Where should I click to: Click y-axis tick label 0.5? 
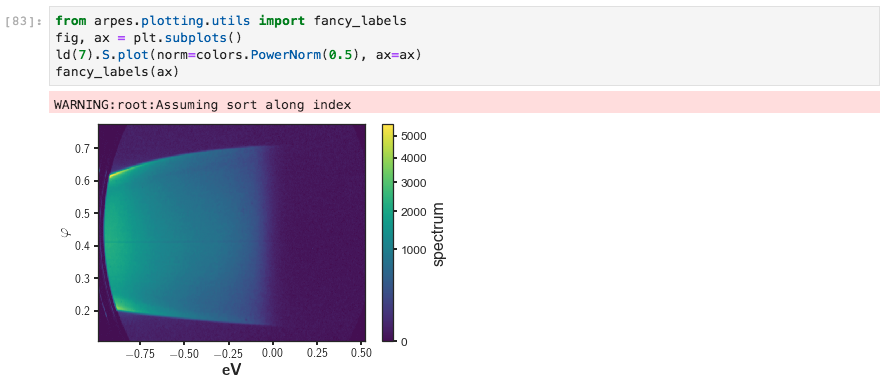82,213
